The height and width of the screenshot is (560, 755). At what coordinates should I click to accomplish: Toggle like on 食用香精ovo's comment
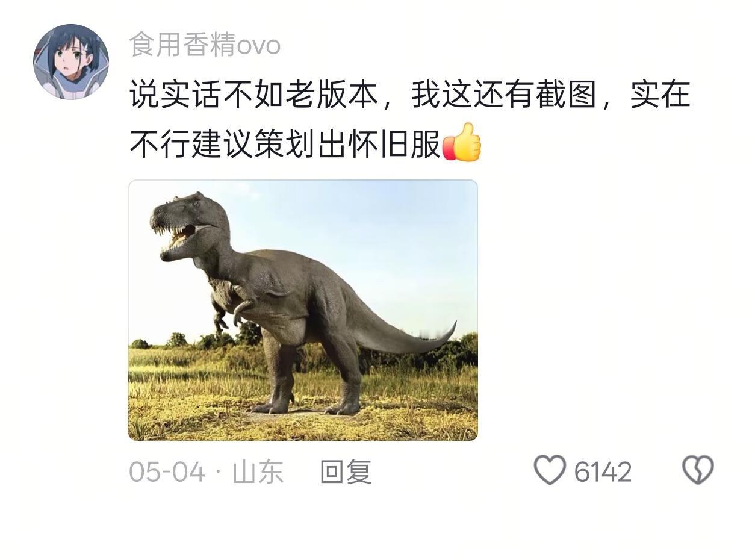pos(550,470)
